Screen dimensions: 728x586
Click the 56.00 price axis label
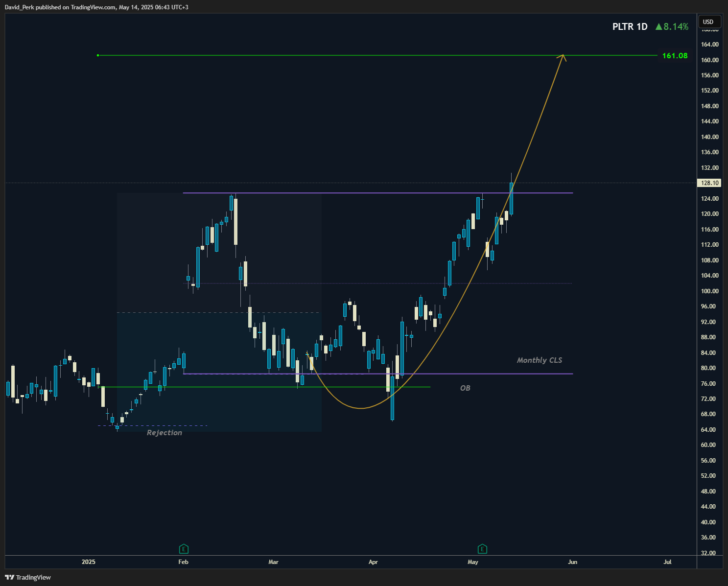tap(709, 461)
